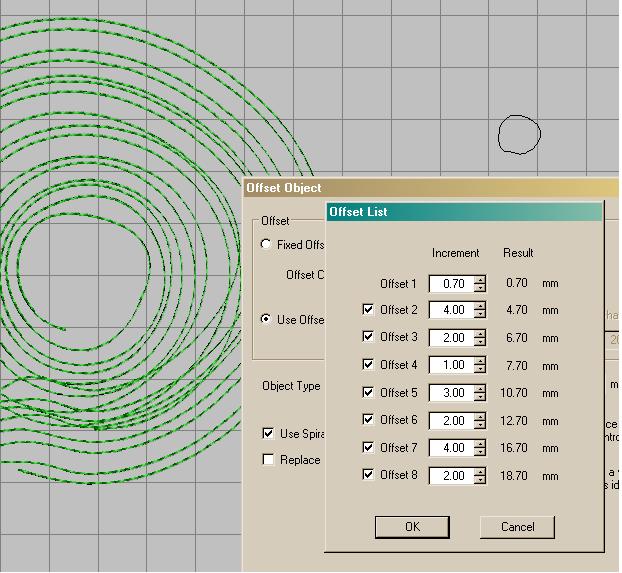This screenshot has height=573, width=622.
Task: Toggle the Offset 3 checkbox
Action: coord(368,338)
